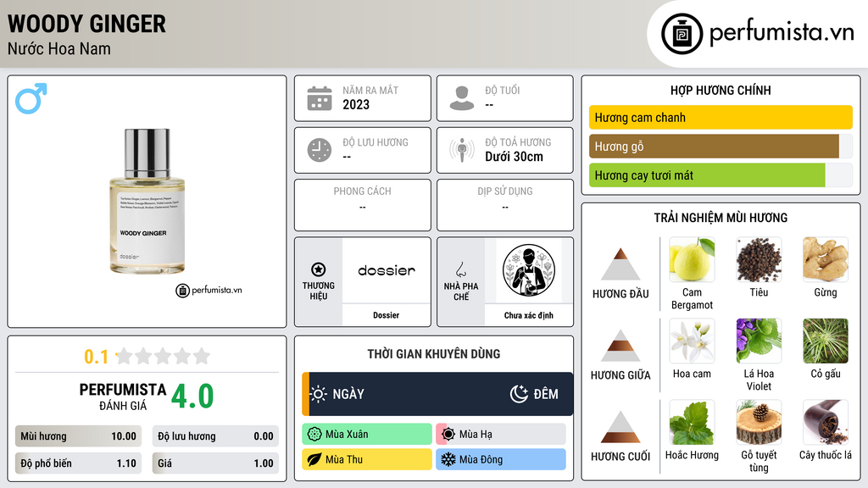
Task: Select the Gỗ tuyết tùng note image
Action: coord(759,422)
